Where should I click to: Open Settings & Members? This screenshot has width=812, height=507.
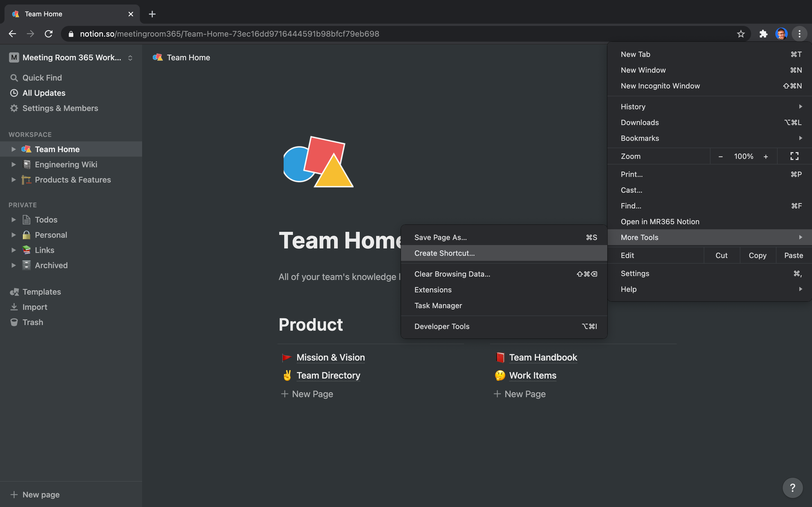[60, 108]
